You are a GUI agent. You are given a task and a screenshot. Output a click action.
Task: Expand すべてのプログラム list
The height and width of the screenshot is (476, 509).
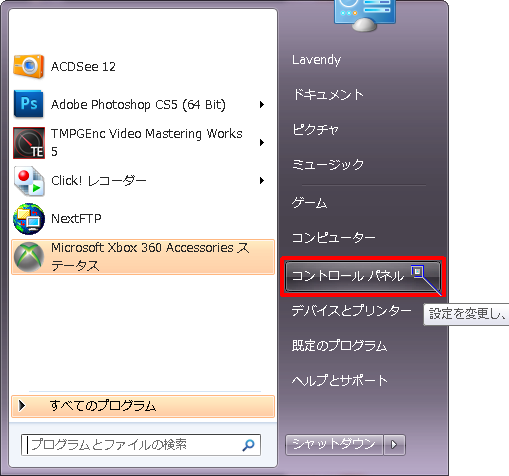point(143,406)
